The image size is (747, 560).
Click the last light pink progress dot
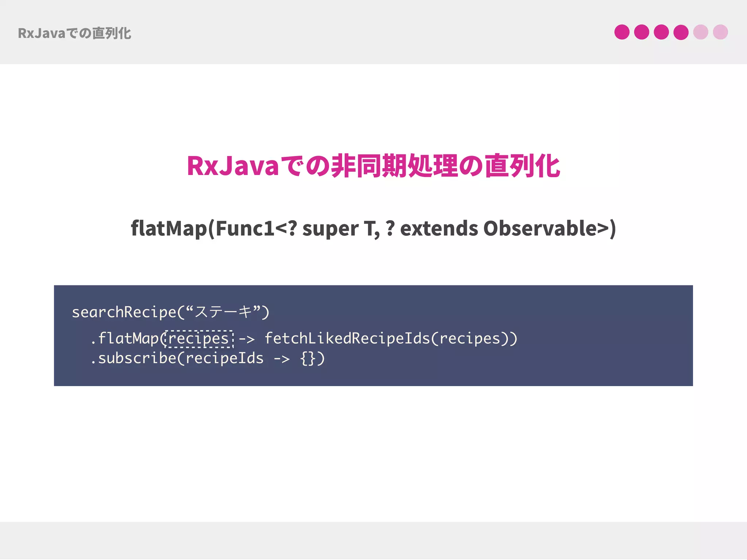pyautogui.click(x=720, y=32)
